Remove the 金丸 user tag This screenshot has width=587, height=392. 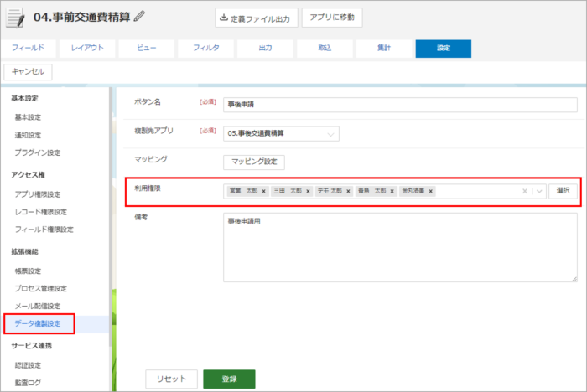(431, 191)
